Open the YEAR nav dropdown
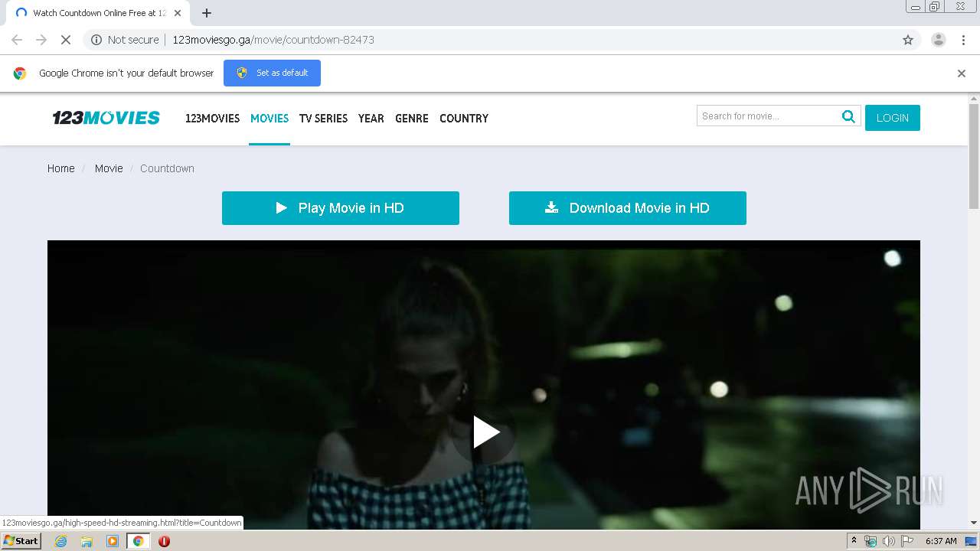Viewport: 980px width, 551px height. coord(371,119)
